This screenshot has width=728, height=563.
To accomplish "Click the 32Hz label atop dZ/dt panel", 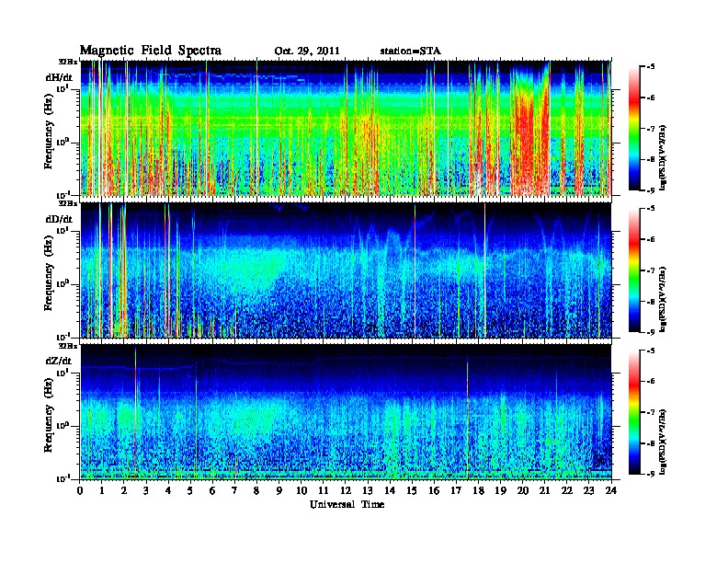I will pyautogui.click(x=67, y=346).
